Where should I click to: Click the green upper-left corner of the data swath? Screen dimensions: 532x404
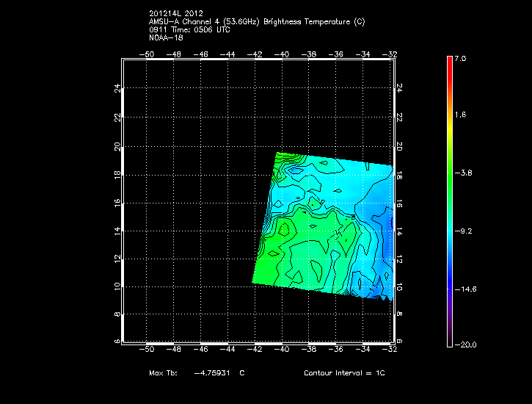[280, 156]
